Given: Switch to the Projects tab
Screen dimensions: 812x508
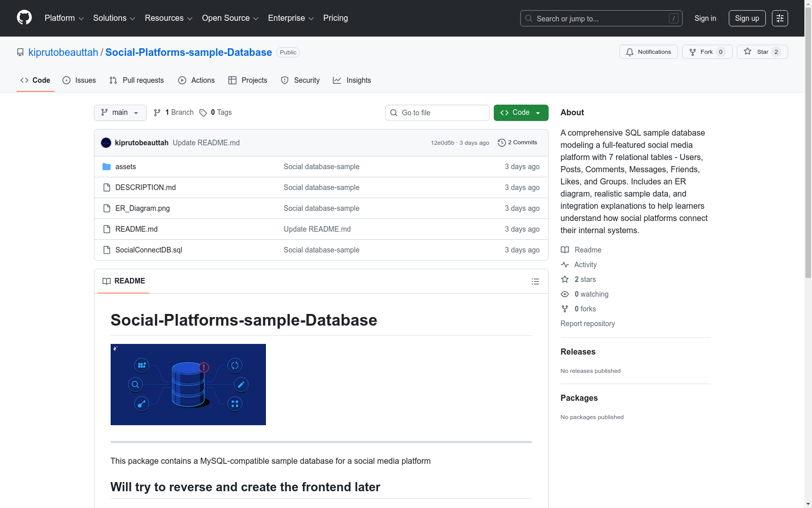Looking at the screenshot, I should pyautogui.click(x=248, y=80).
